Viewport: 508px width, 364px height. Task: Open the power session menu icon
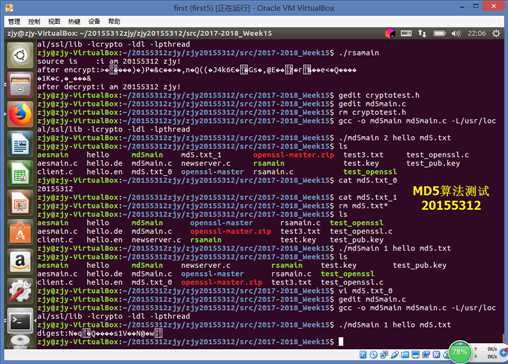pos(496,33)
